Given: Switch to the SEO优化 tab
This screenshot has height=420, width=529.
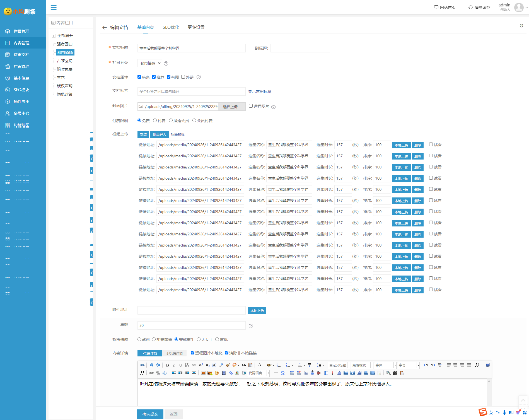Looking at the screenshot, I should pyautogui.click(x=171, y=27).
